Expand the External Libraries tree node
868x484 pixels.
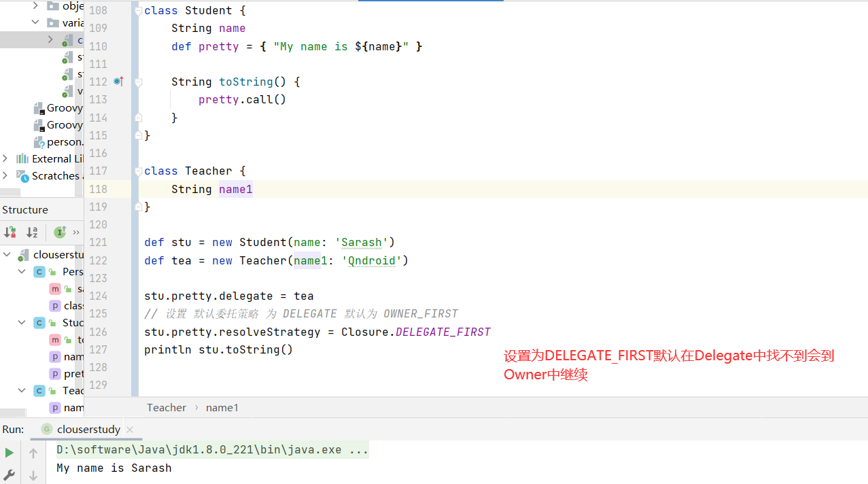coord(5,158)
